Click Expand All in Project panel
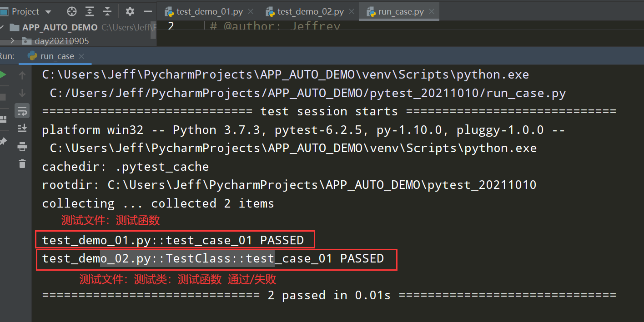644x322 pixels. click(90, 11)
